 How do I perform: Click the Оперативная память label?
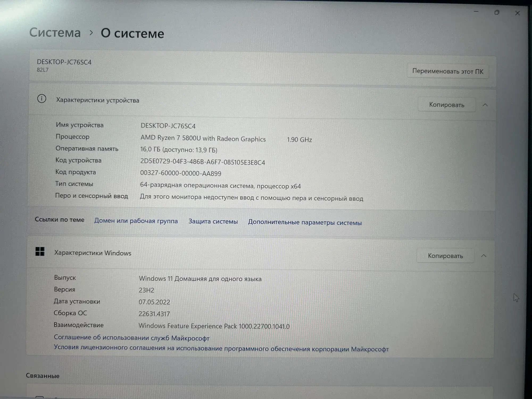(x=87, y=149)
